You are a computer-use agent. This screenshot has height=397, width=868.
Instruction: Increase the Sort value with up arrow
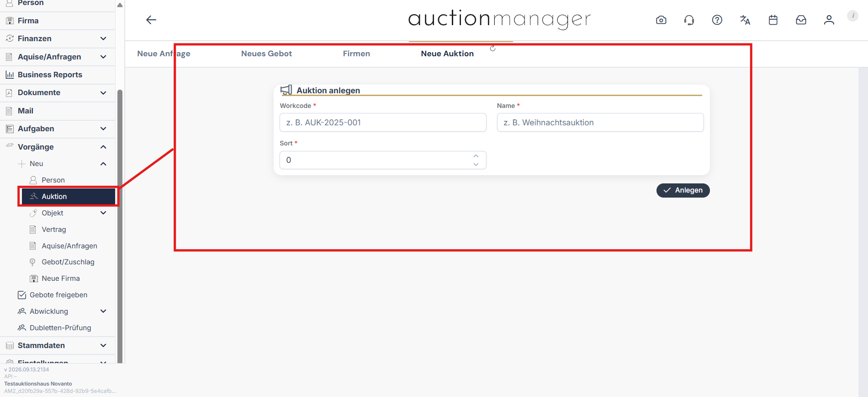476,156
